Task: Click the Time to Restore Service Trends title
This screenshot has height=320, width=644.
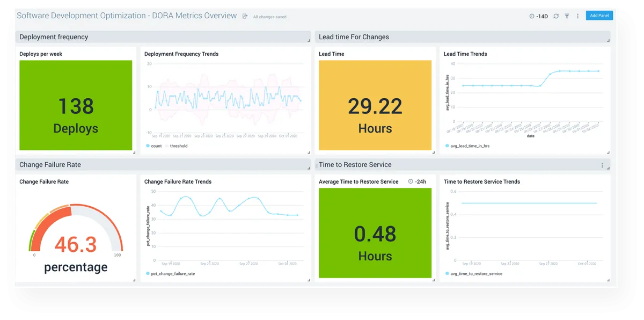Action: (482, 181)
